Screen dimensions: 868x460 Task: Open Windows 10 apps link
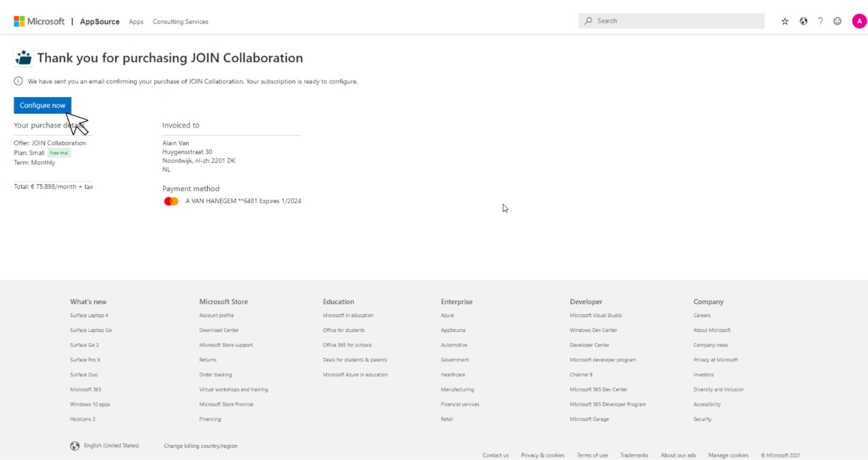click(x=90, y=404)
